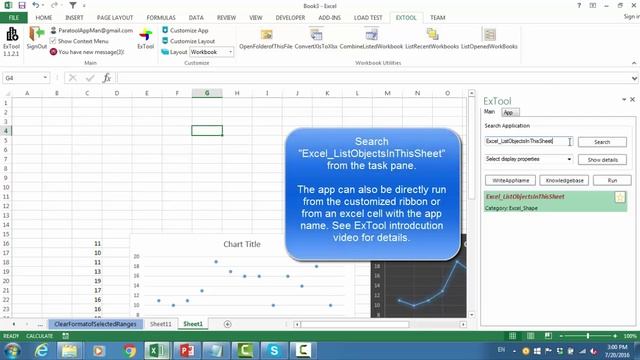Click the formula bar input
640x360 pixels.
pyautogui.click(x=373, y=78)
